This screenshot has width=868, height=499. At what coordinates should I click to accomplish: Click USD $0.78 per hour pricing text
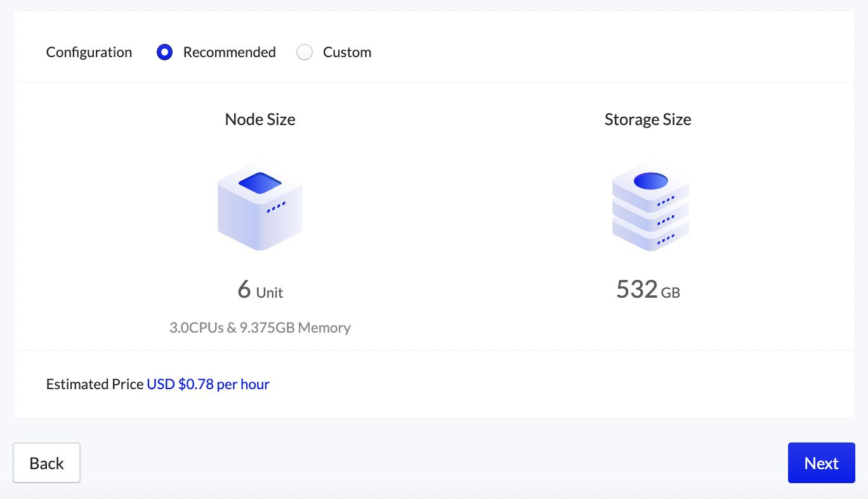pos(207,384)
